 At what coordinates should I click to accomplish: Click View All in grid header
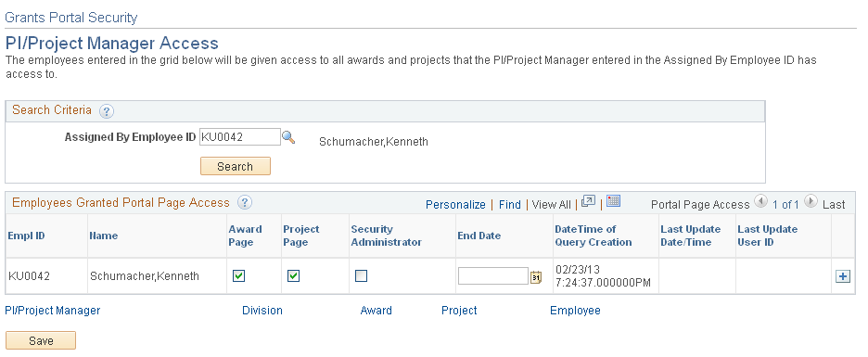tap(552, 205)
